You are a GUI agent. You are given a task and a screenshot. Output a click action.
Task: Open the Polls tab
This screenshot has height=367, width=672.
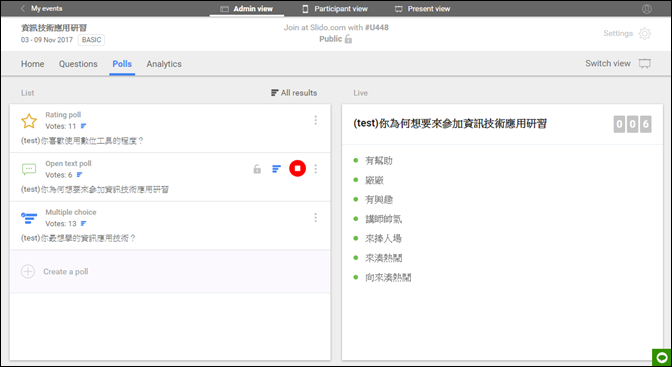tap(122, 64)
